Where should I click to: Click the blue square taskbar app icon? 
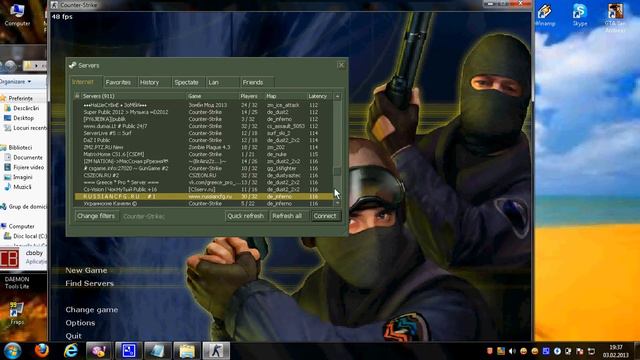point(128,351)
